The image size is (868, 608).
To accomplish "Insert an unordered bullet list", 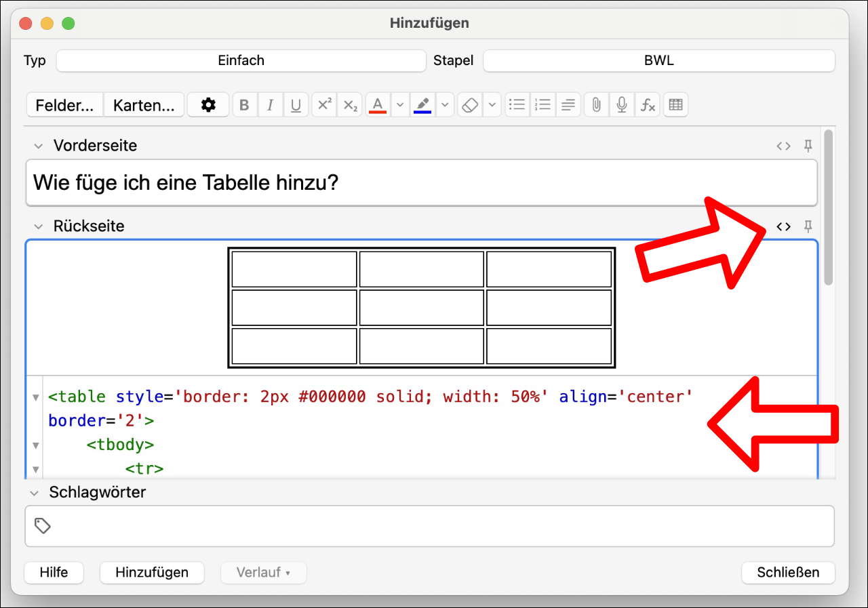I will tap(517, 105).
